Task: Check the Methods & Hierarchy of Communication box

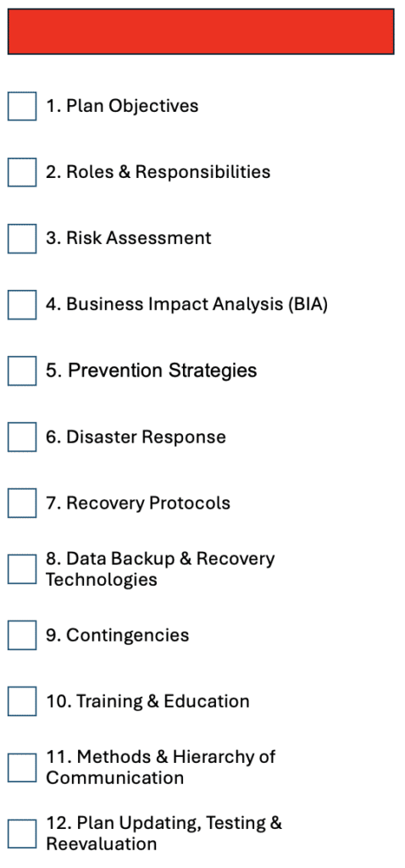Action: 22,767
